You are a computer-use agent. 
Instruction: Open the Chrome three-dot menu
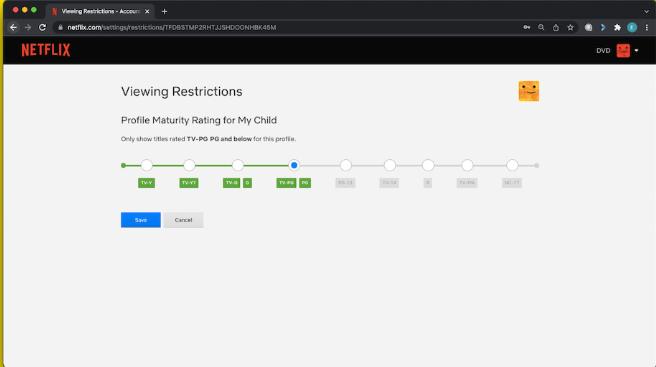[x=646, y=27]
